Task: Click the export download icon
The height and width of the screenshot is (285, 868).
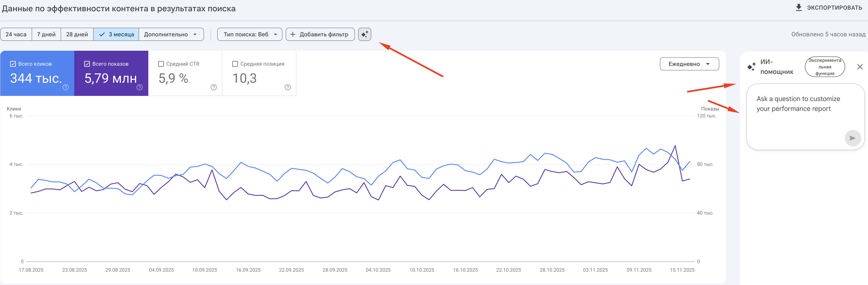Action: (x=799, y=7)
